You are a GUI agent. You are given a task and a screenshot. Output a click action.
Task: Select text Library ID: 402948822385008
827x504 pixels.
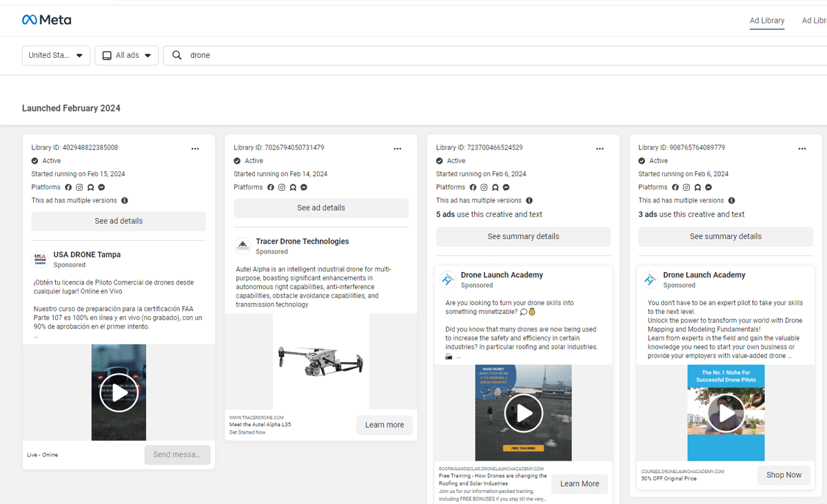tap(74, 147)
